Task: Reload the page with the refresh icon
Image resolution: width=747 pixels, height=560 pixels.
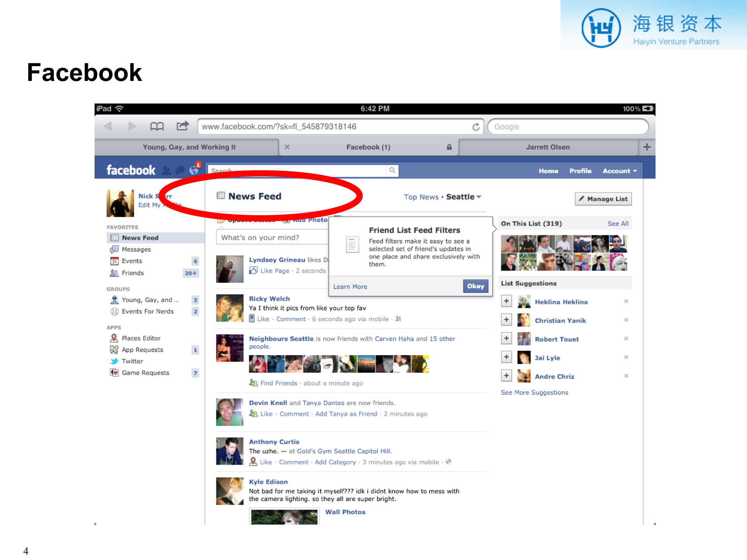Action: [x=476, y=127]
